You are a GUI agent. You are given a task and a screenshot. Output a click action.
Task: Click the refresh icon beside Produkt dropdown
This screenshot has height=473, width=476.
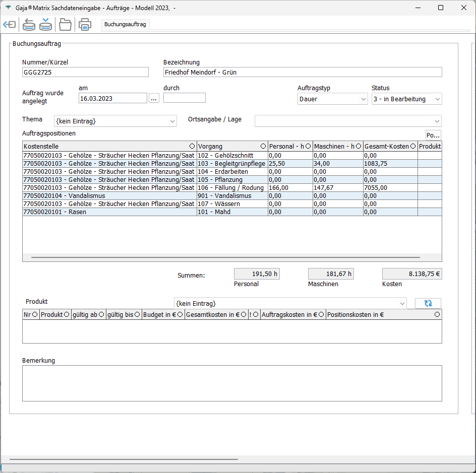pyautogui.click(x=428, y=303)
